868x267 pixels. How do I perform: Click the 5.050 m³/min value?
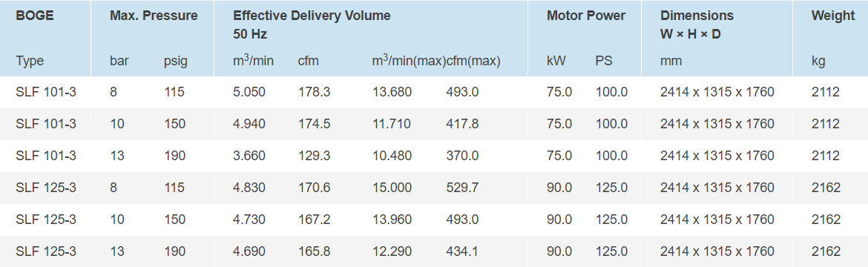point(249,92)
